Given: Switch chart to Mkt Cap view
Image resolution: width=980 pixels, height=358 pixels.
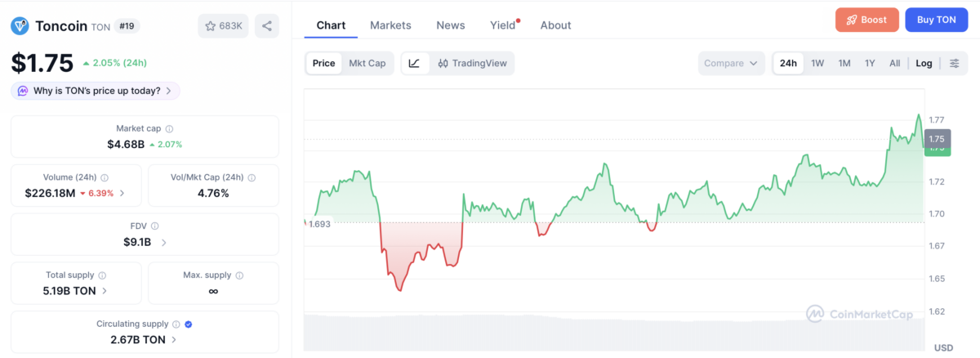Looking at the screenshot, I should (x=367, y=63).
